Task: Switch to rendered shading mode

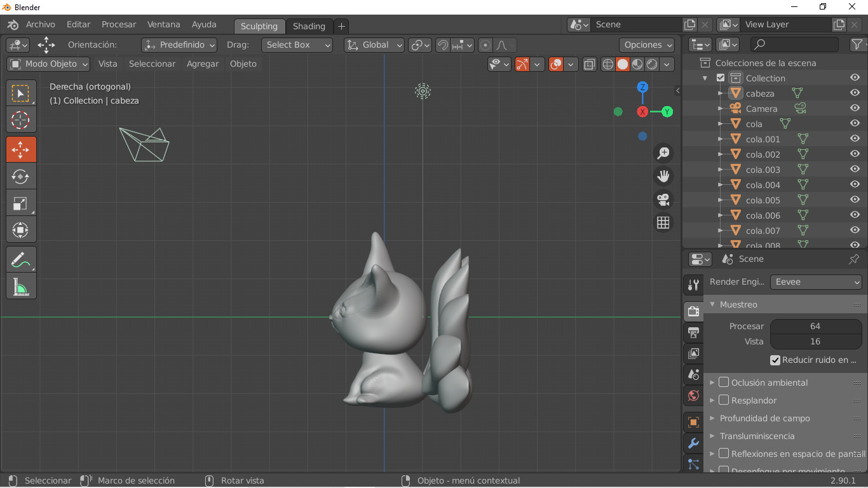Action: pos(652,64)
